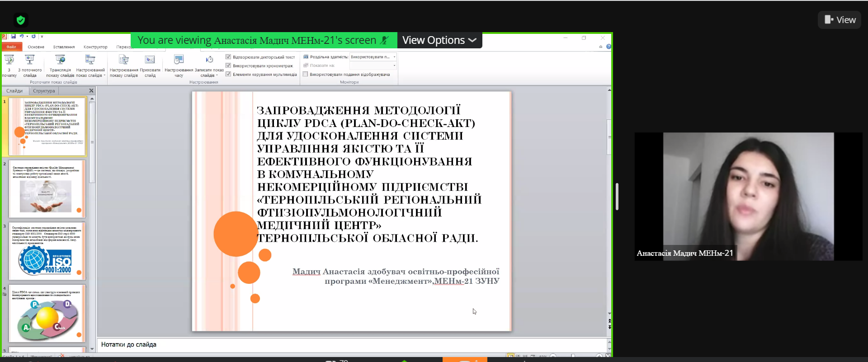The image size is (868, 362).
Task: Click the name label Анастасія Мадич МЕНм-21
Action: (685, 254)
